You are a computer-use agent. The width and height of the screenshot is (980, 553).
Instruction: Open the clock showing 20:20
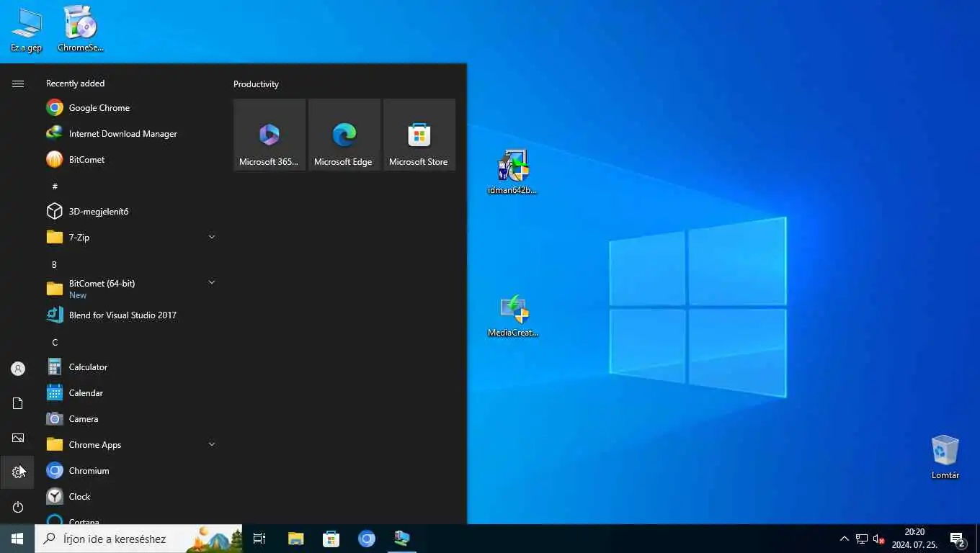click(x=914, y=539)
